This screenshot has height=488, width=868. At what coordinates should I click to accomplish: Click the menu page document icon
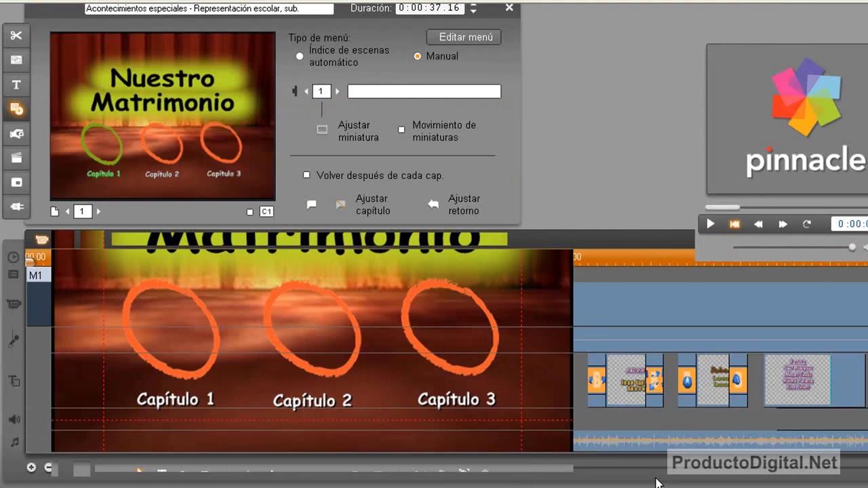coord(56,211)
